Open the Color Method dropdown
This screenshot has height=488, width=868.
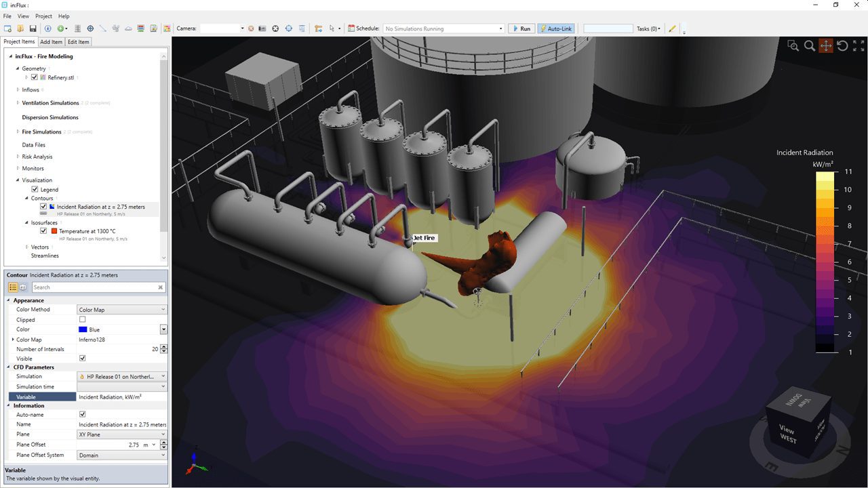click(122, 310)
